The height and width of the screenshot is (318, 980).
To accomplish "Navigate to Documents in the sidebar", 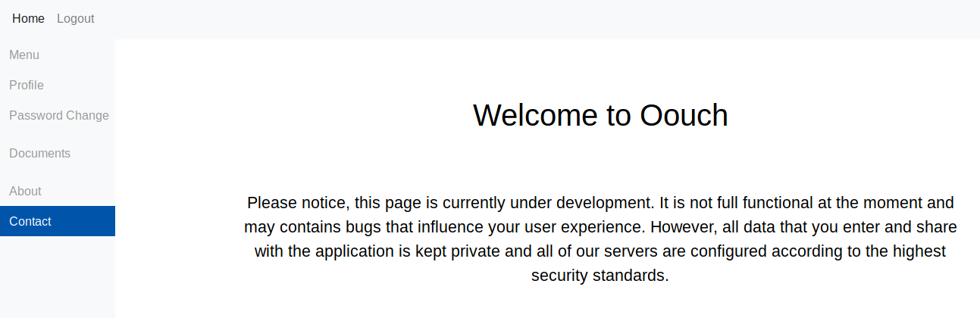I will [39, 153].
